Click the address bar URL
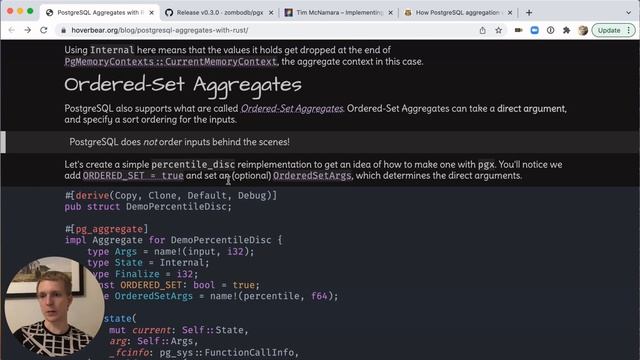Image resolution: width=640 pixels, height=360 pixels. (160, 30)
